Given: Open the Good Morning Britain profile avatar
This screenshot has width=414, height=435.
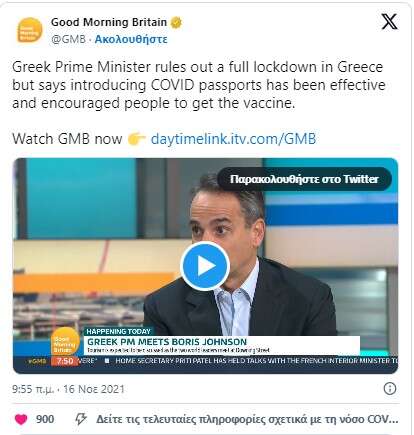Looking at the screenshot, I should pos(30,30).
